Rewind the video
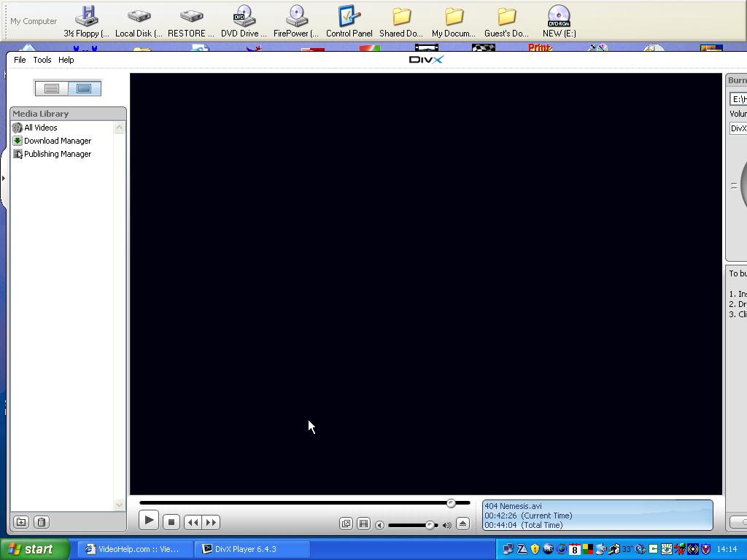This screenshot has width=747, height=560. pos(193,522)
